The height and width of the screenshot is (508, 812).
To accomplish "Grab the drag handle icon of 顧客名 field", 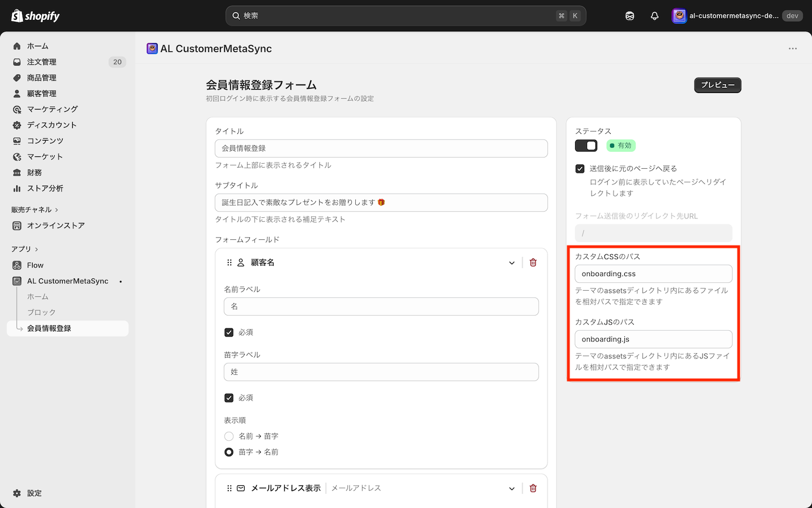I will (229, 262).
